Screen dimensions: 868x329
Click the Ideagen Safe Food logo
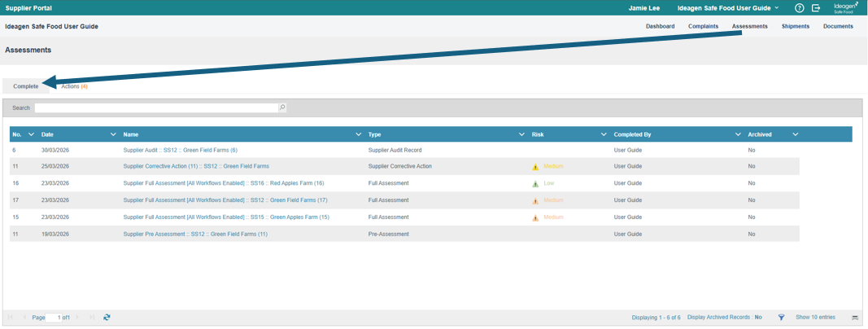point(846,7)
